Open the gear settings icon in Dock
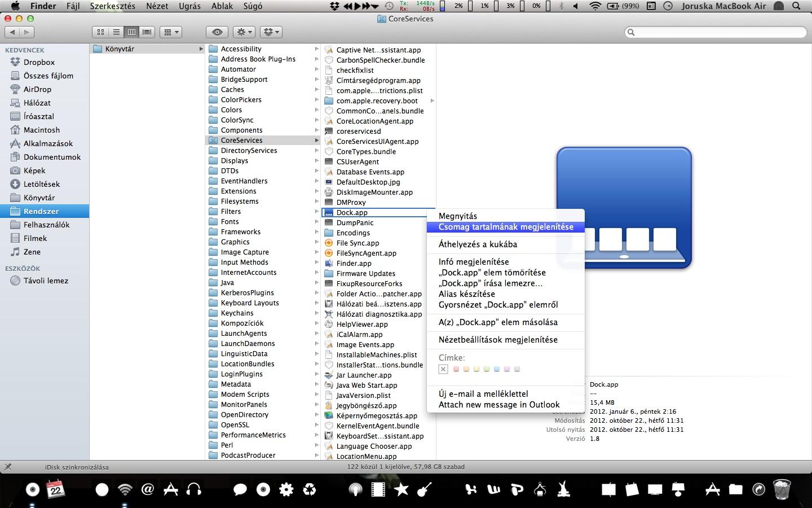The image size is (812, 508). (x=286, y=489)
